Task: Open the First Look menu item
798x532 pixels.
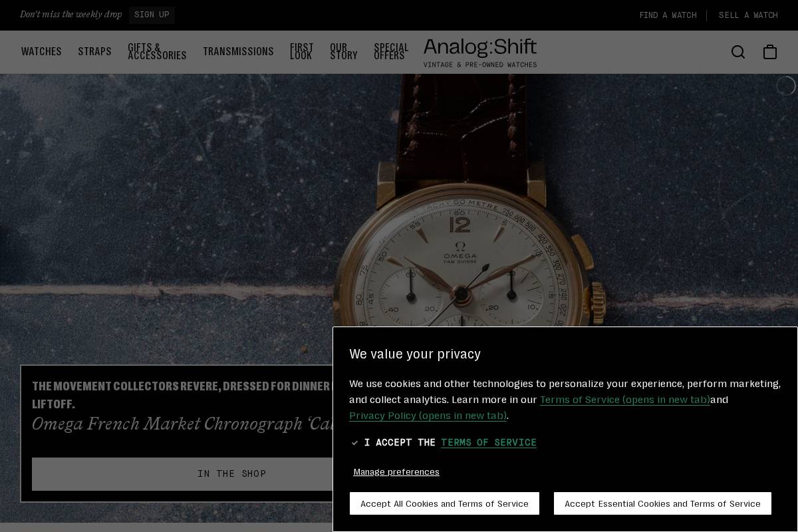Action: tap(302, 52)
